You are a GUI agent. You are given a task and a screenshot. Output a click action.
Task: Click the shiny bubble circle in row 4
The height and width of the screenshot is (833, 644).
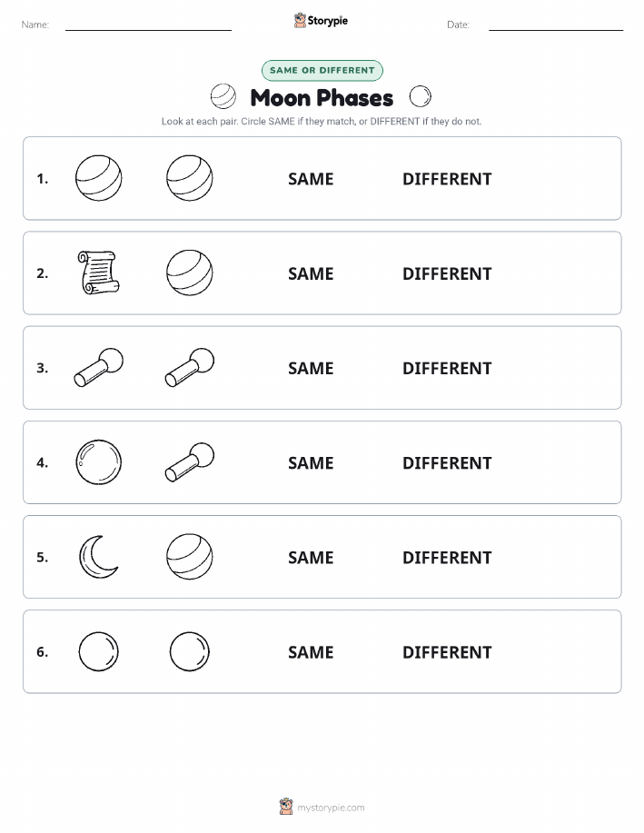point(98,462)
